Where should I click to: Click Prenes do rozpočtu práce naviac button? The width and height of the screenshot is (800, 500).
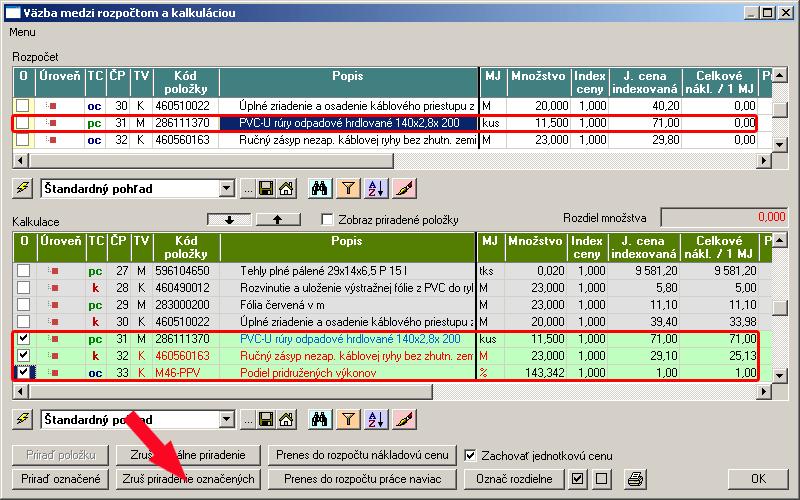[x=362, y=479]
